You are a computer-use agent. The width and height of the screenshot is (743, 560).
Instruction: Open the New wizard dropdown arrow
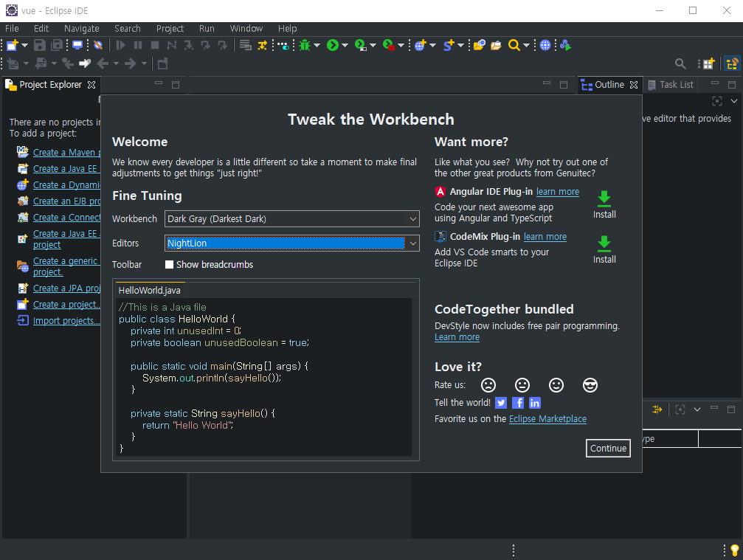pos(24,46)
